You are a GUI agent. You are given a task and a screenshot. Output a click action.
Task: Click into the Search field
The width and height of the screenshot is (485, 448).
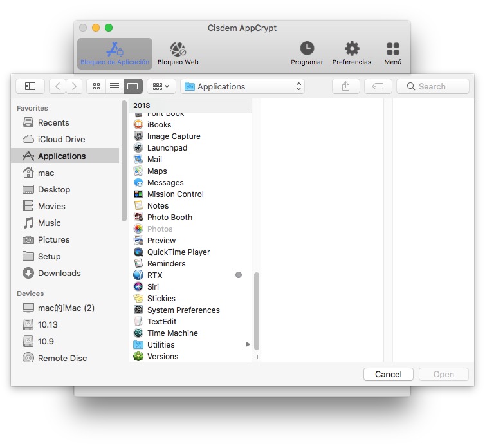pos(433,86)
